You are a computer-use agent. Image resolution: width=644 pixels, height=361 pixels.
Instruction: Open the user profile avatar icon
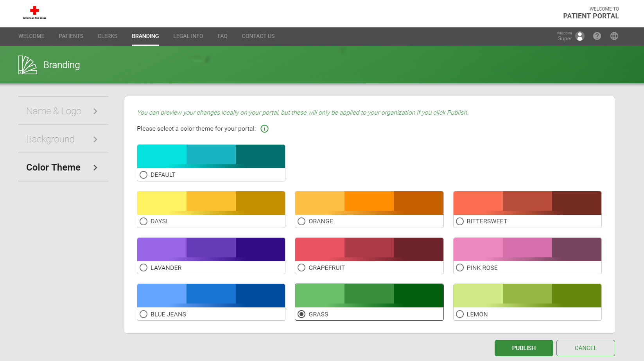(x=580, y=36)
